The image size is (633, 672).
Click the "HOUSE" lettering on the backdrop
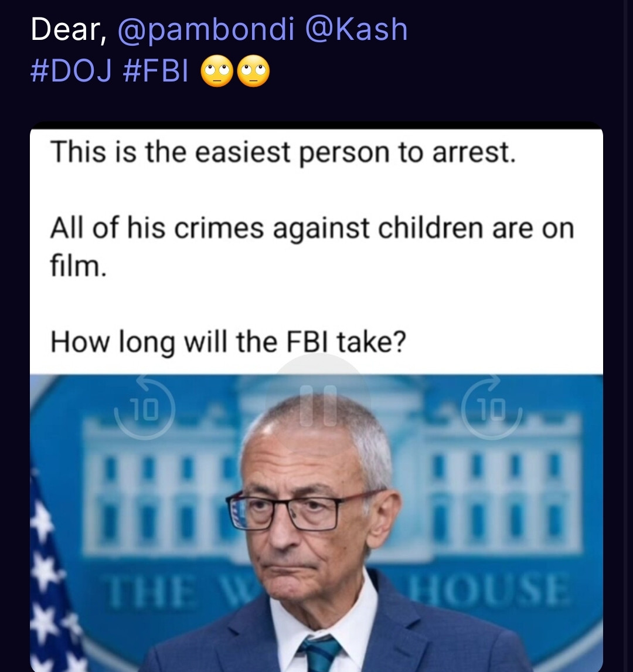click(x=490, y=591)
